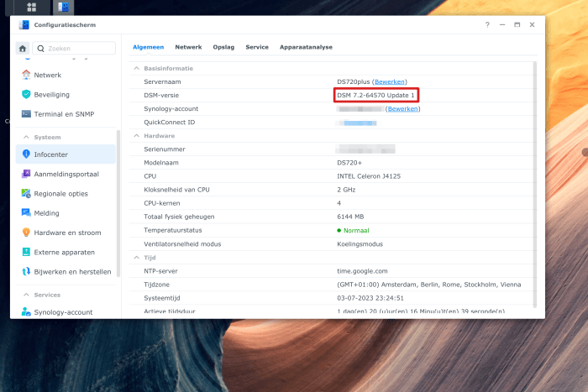
Task: Click the DSM 7.2-64570 Update 1 value
Action: (x=375, y=95)
